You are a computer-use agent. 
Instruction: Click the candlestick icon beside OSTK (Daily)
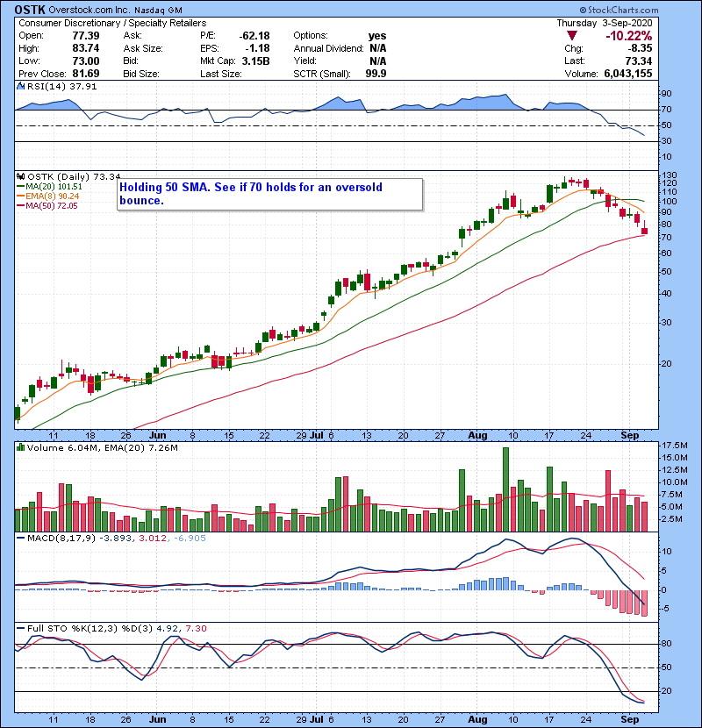(x=20, y=176)
